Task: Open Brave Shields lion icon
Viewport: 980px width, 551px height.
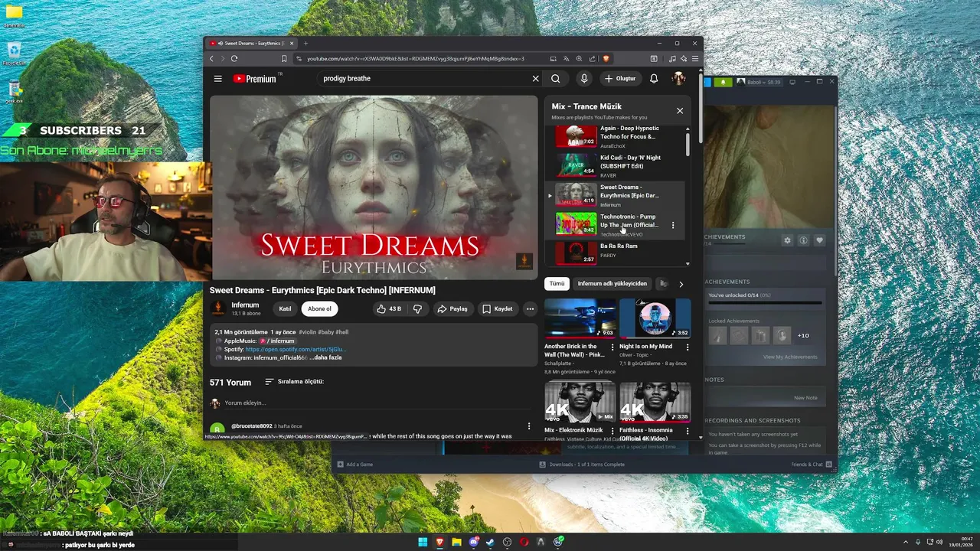Action: point(606,58)
